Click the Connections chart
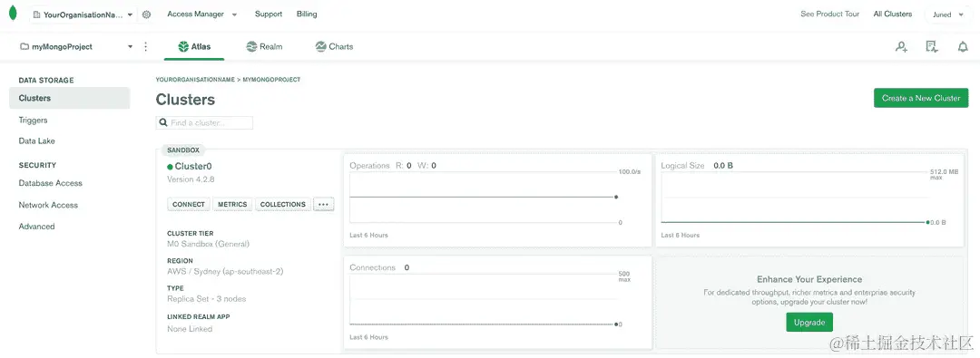This screenshot has width=980, height=358. point(497,303)
